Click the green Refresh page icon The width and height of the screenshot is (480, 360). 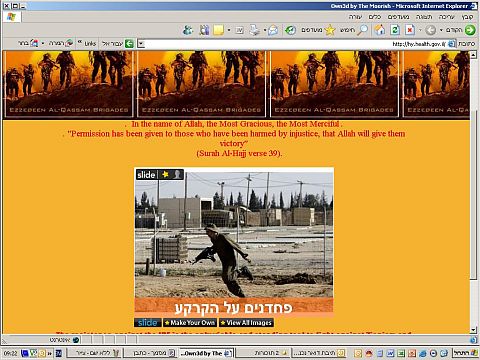395,30
